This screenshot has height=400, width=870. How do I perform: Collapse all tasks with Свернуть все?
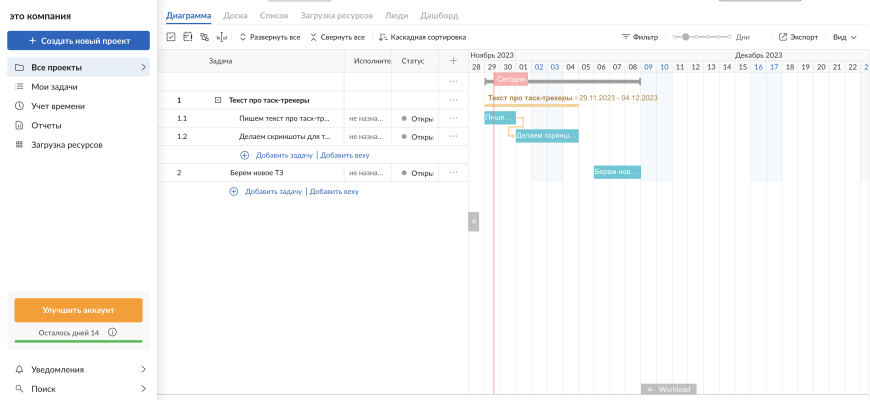pyautogui.click(x=337, y=37)
